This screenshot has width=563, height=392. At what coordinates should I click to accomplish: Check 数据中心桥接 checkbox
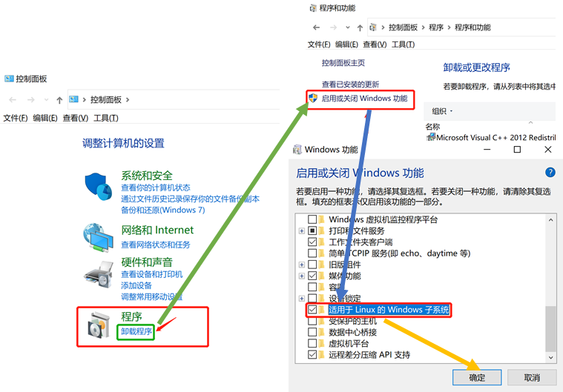coord(312,332)
